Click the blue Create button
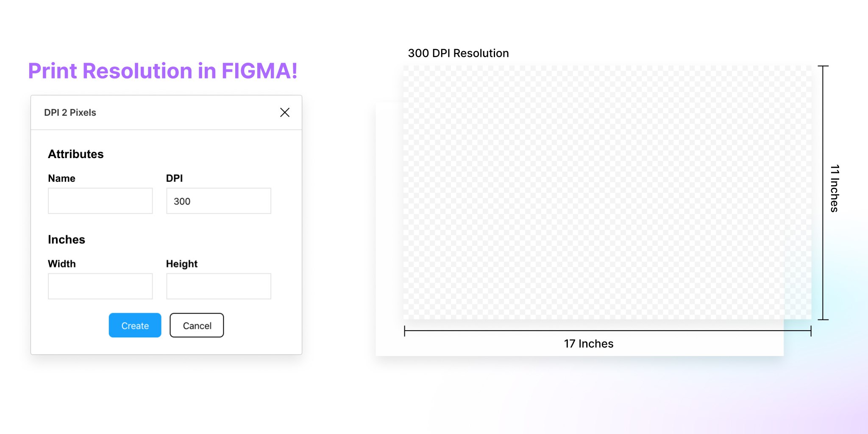Screen dimensions: 868x434 [x=135, y=325]
